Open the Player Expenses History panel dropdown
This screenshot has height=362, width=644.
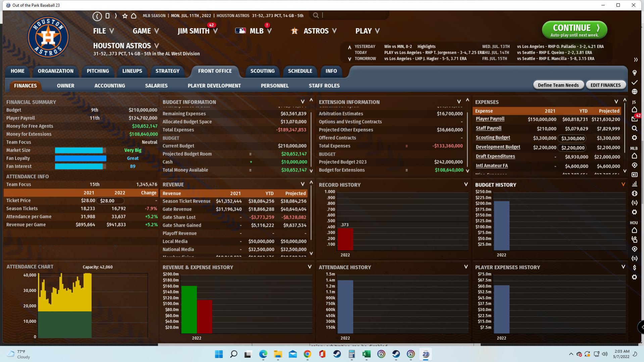click(x=623, y=267)
